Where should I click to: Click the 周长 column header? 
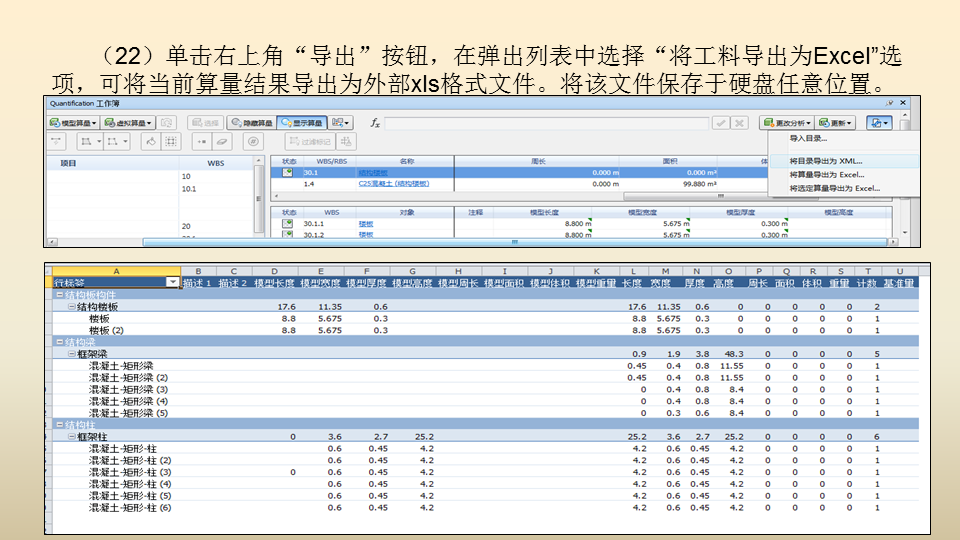click(538, 161)
